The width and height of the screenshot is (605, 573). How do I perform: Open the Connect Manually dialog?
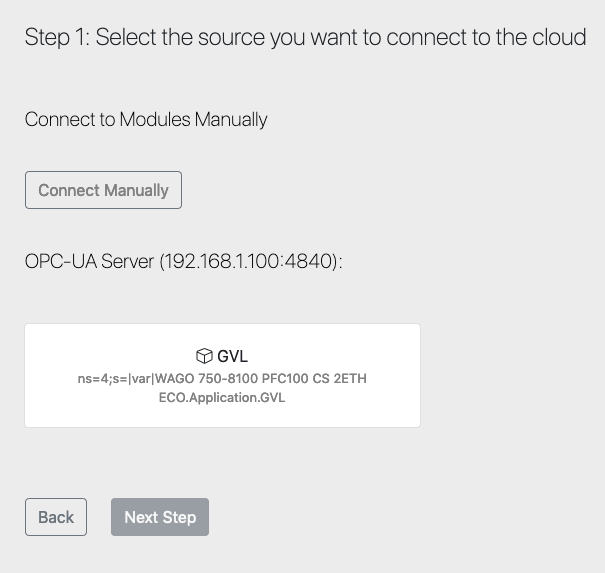pyautogui.click(x=103, y=190)
